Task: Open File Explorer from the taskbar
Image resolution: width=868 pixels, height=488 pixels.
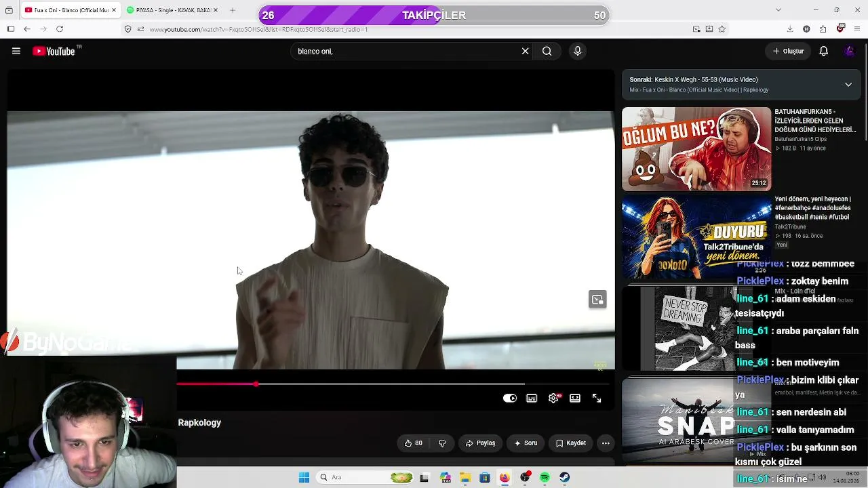Action: click(x=465, y=478)
